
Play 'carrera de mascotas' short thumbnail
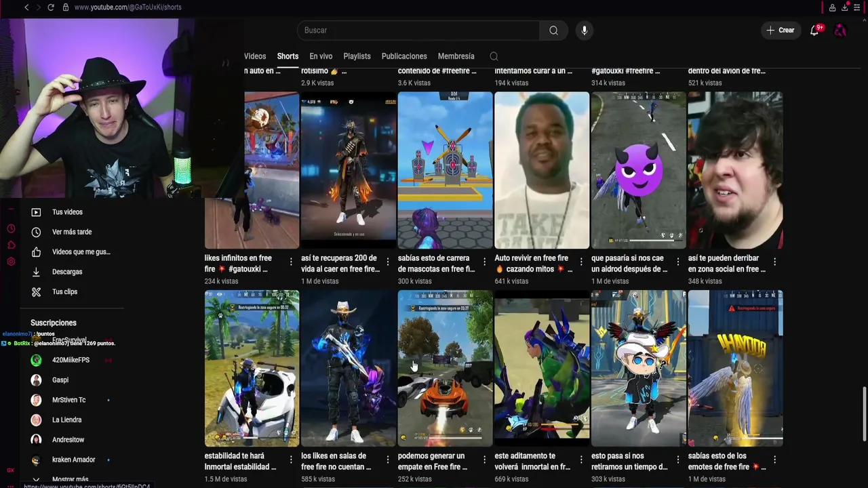point(445,171)
